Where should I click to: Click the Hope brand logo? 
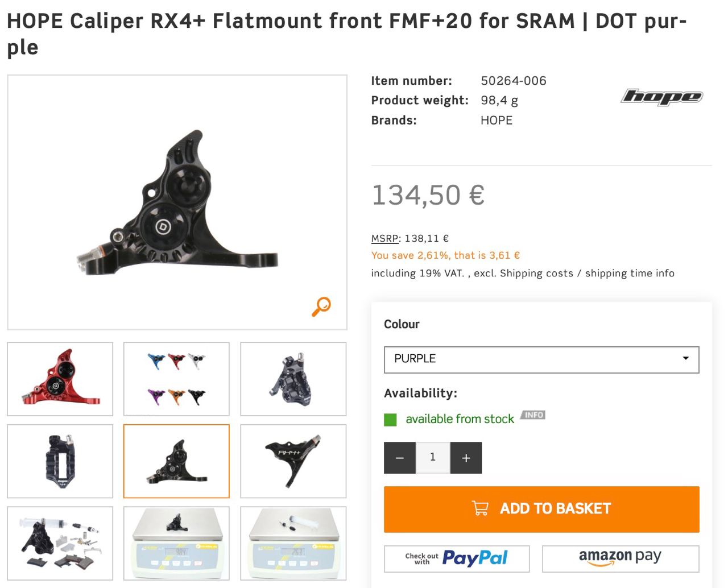pos(661,97)
